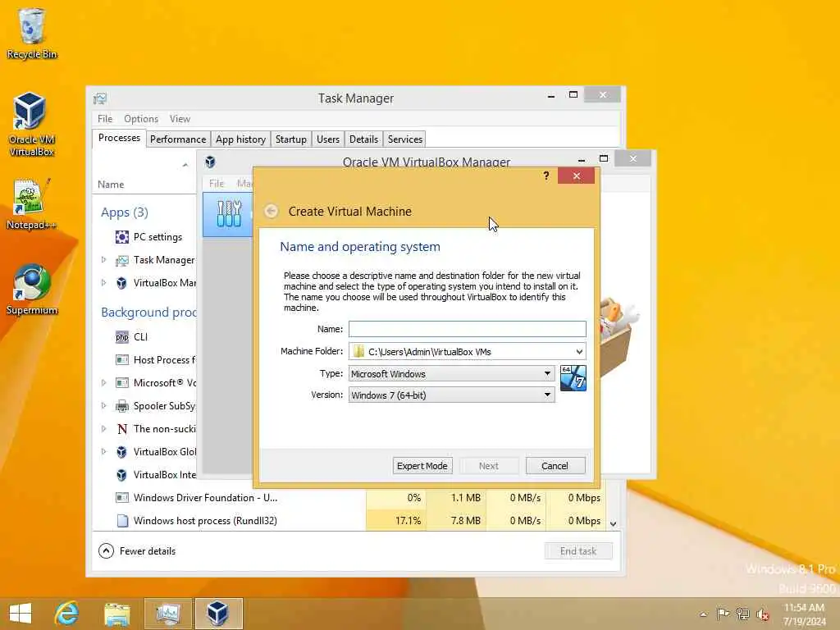Click the Spooler SubSystem printer icon

tap(122, 406)
